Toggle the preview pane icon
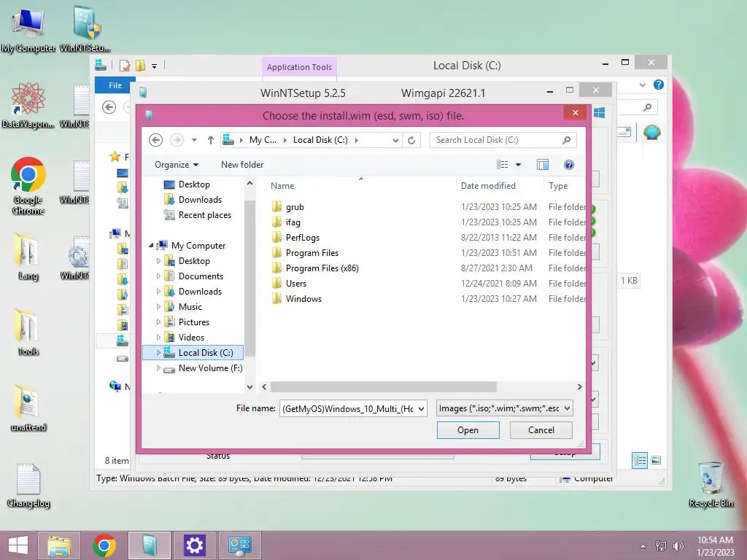 (543, 165)
